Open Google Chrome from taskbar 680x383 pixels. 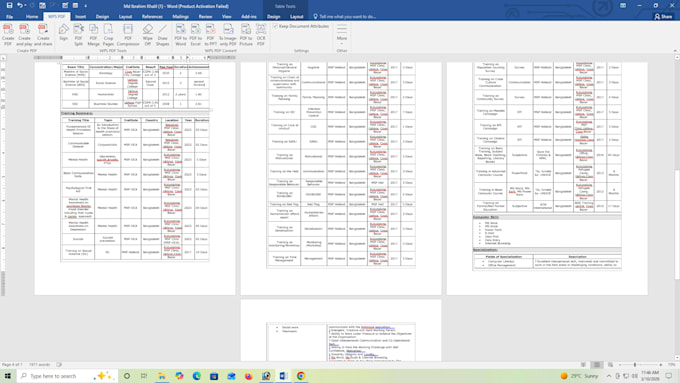[301, 376]
